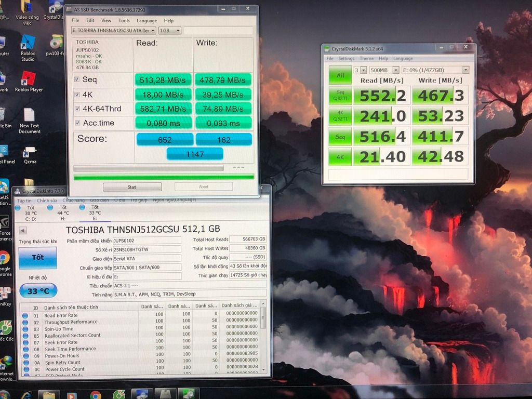The height and width of the screenshot is (399, 532).
Task: Open the Windows Start menu
Action: pos(4,395)
